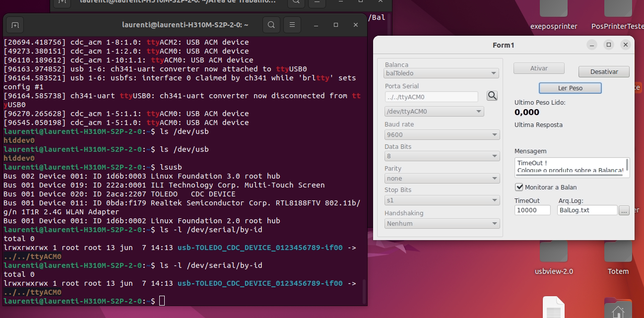This screenshot has width=644, height=318.
Task: Open new tab icon in front terminal
Action: tap(15, 25)
